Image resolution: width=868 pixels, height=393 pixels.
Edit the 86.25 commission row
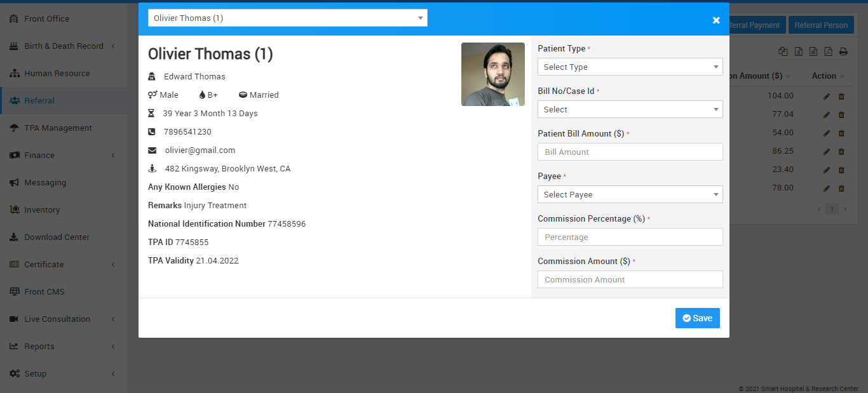click(x=827, y=152)
